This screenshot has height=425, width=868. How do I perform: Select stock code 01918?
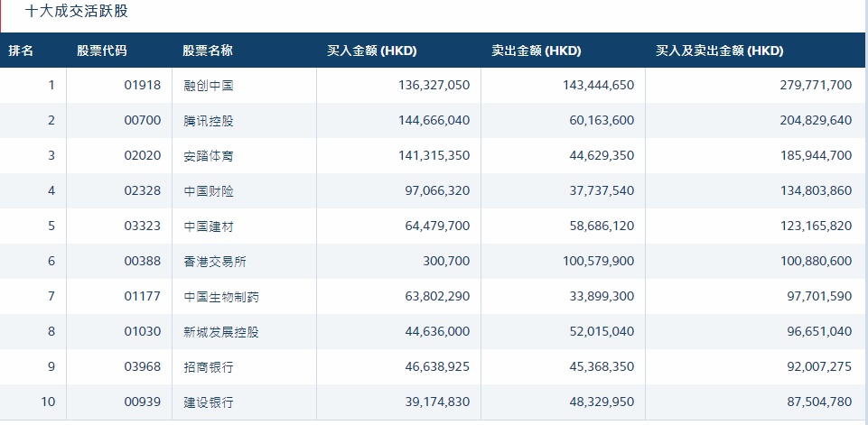point(143,85)
